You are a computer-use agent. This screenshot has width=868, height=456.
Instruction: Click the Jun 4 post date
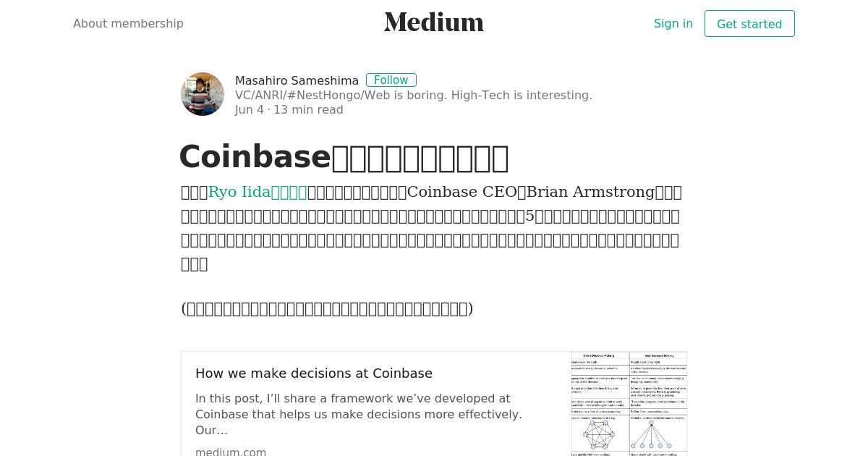point(250,109)
